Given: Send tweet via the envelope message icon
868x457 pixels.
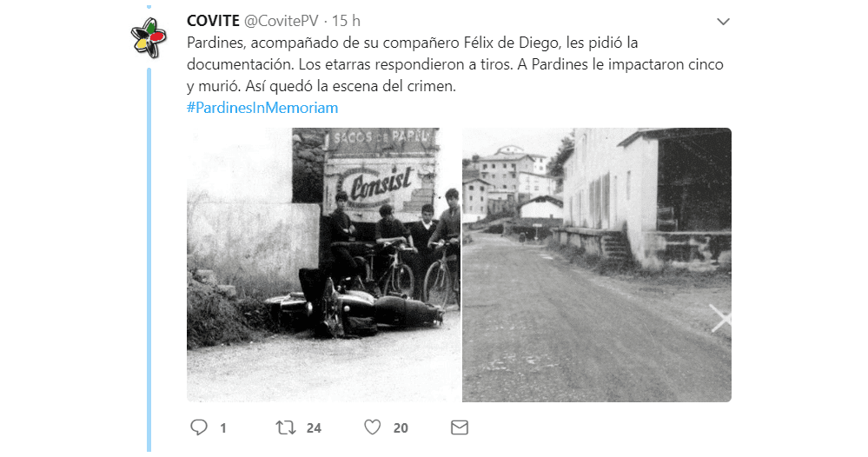Looking at the screenshot, I should click(460, 427).
